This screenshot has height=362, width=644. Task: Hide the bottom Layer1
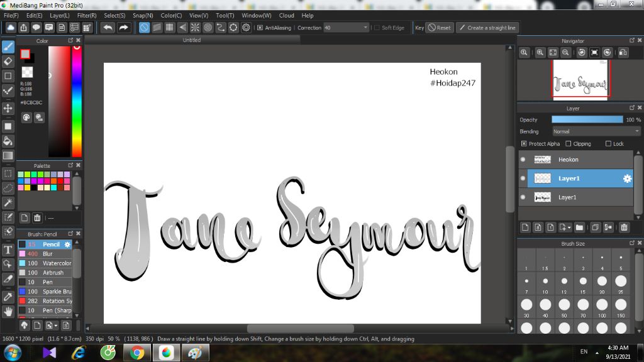(523, 197)
